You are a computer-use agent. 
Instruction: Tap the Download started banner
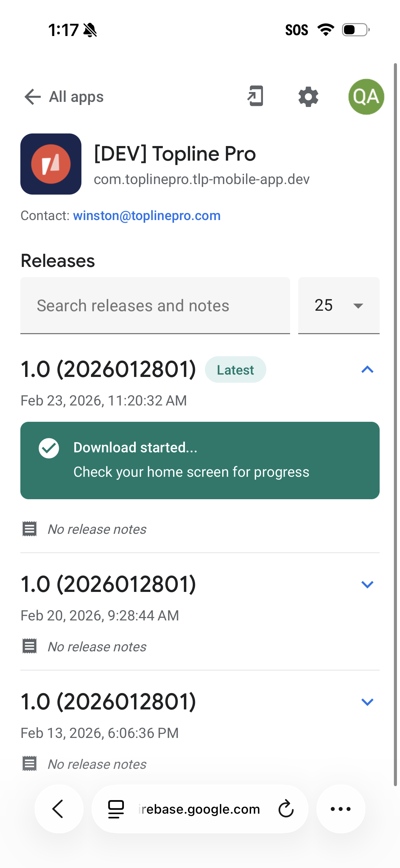click(200, 460)
